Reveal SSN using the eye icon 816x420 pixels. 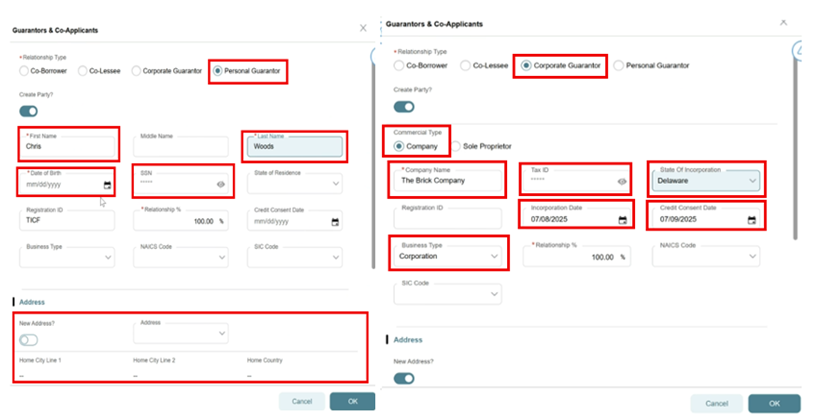pos(220,185)
